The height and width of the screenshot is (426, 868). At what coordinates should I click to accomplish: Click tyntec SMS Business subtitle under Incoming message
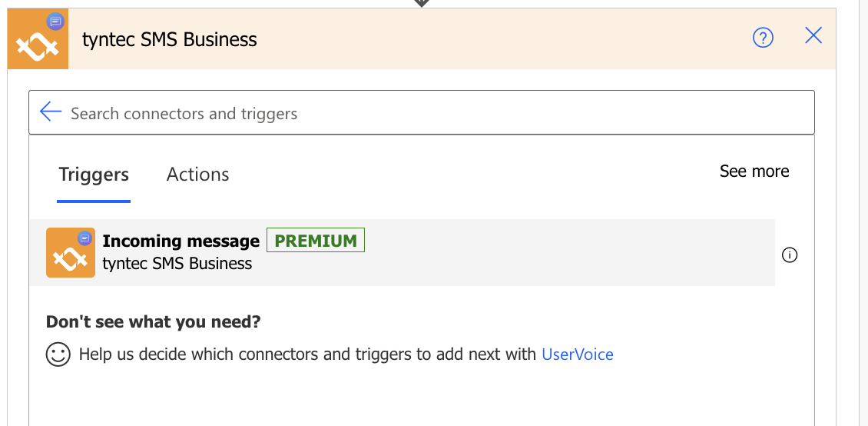click(x=177, y=264)
